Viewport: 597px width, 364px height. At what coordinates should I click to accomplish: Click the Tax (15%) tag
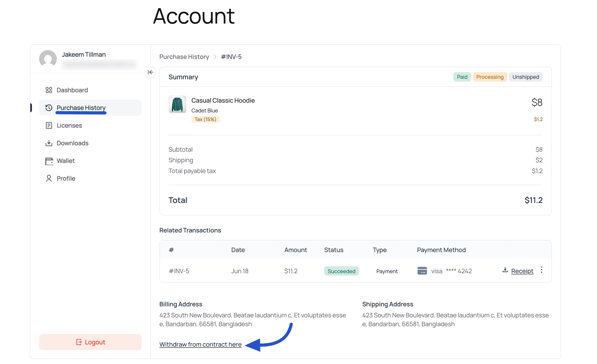205,119
